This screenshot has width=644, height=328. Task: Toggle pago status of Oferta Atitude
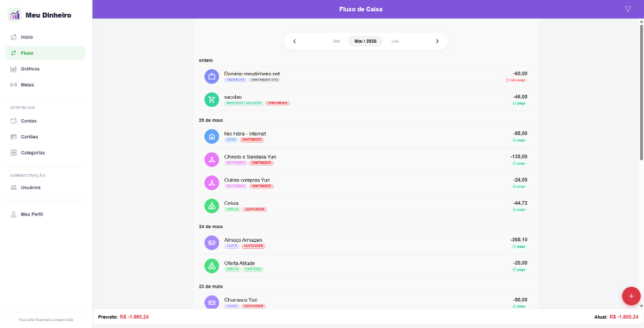click(x=519, y=270)
